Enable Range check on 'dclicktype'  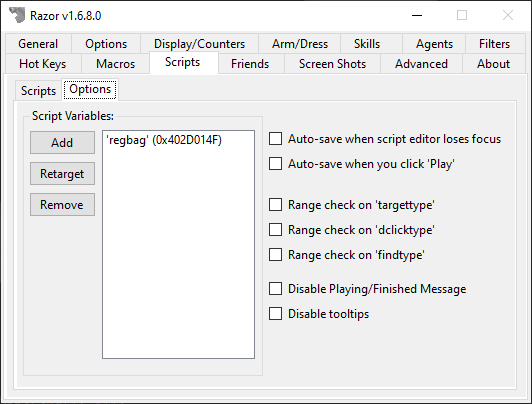[x=275, y=230]
